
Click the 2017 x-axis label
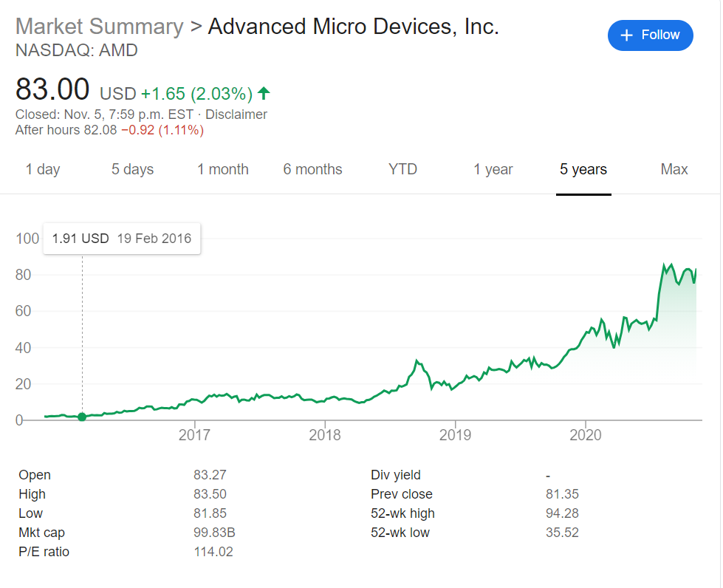click(194, 434)
